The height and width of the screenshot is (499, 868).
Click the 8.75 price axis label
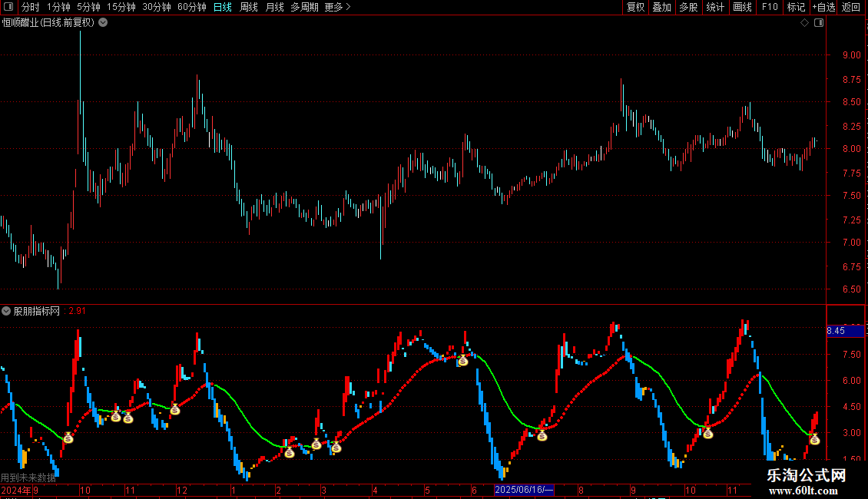click(x=851, y=80)
